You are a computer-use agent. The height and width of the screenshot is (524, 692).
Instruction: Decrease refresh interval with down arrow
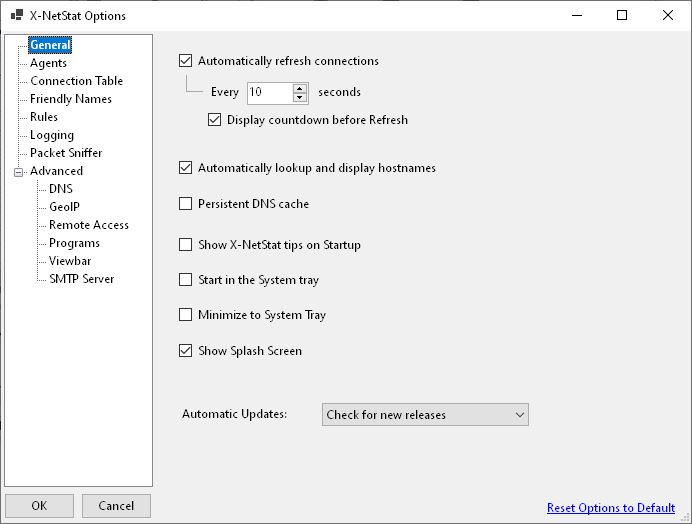300,98
